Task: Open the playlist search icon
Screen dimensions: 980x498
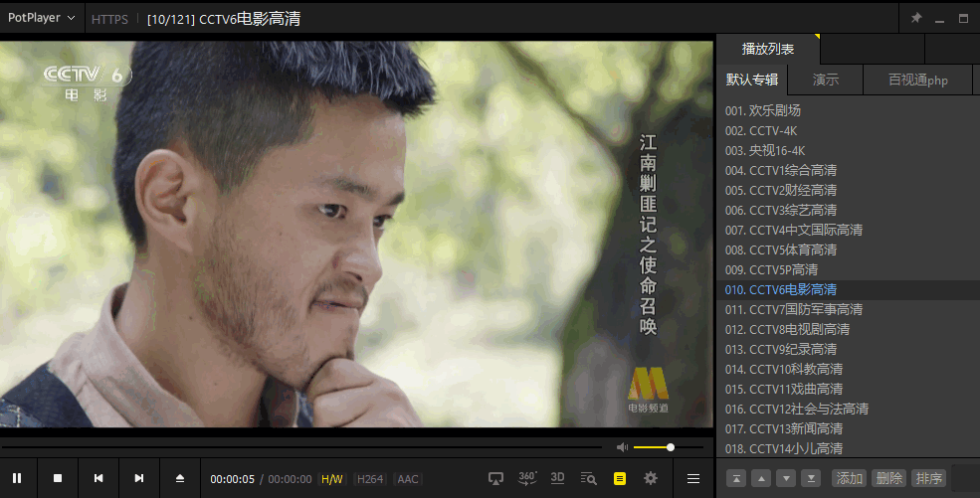Action: coord(589,478)
